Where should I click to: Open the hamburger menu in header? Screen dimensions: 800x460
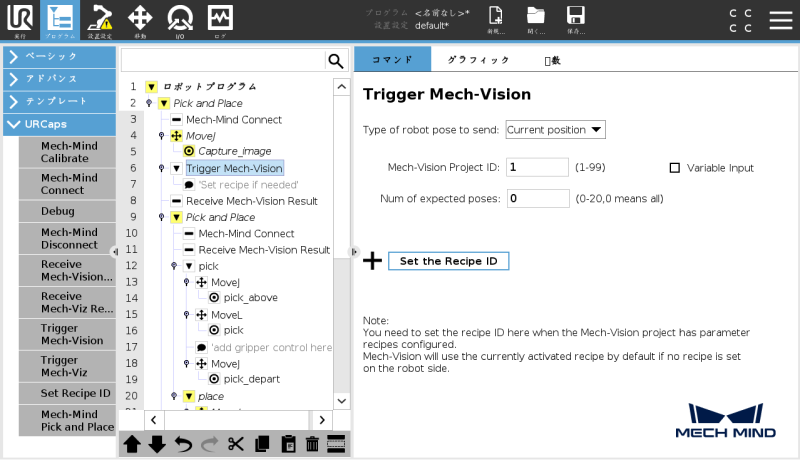coord(781,20)
